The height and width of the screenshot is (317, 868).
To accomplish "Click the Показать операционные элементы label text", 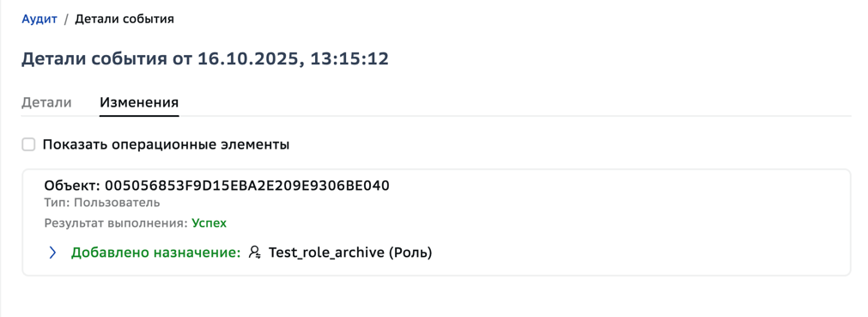I will (166, 145).
